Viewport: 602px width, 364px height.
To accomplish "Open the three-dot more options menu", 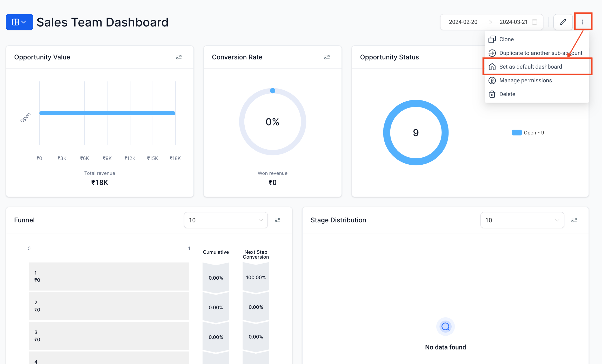I will coord(583,22).
